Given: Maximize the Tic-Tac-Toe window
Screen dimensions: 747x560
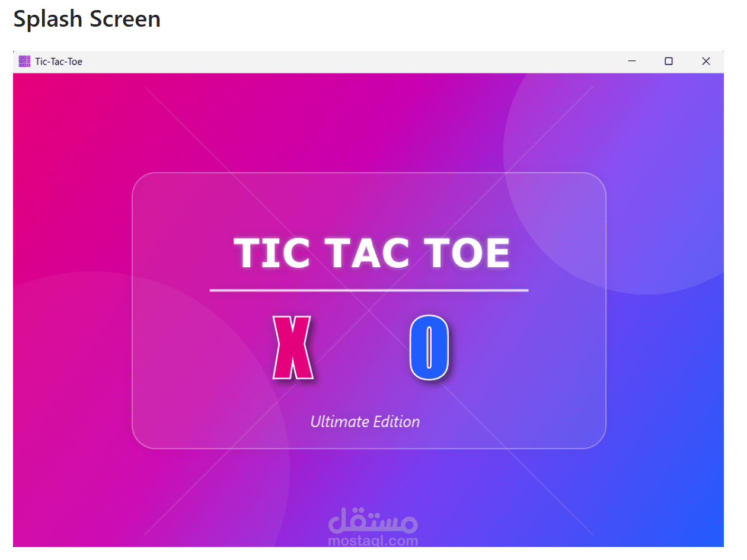Looking at the screenshot, I should point(669,61).
